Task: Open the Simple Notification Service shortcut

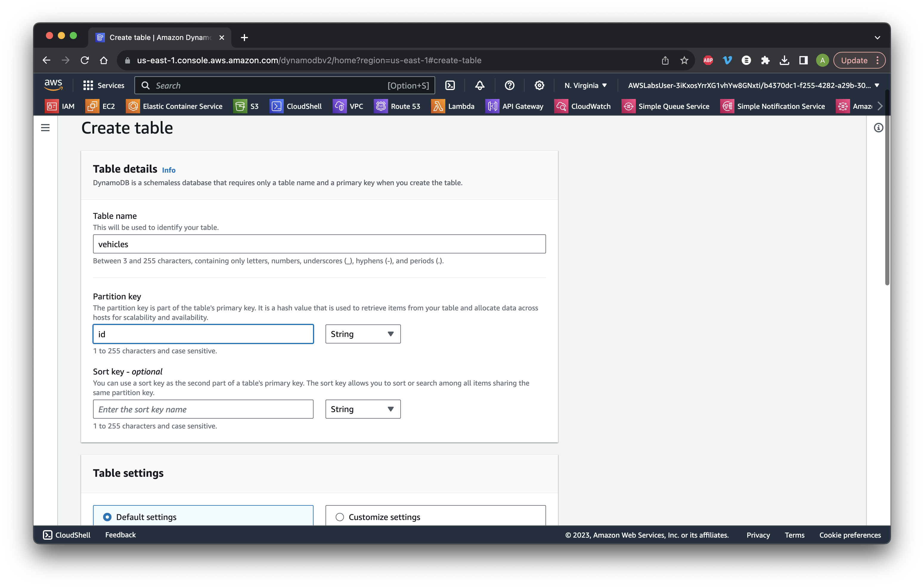Action: click(773, 106)
